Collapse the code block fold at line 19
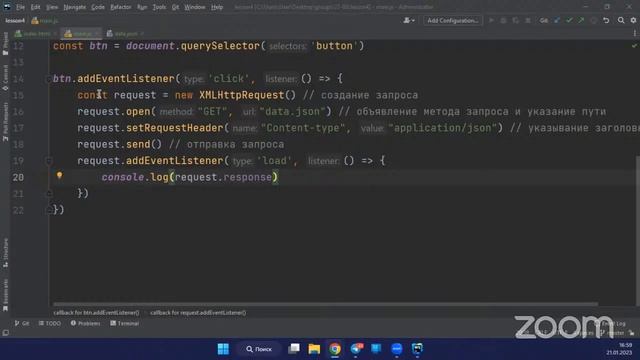 (x=49, y=161)
